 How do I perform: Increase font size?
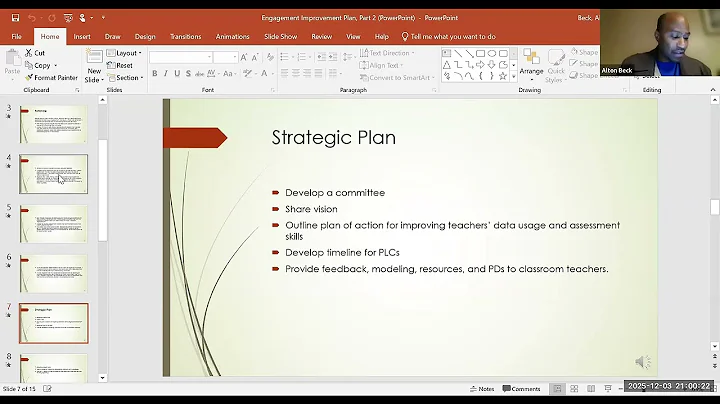point(244,57)
